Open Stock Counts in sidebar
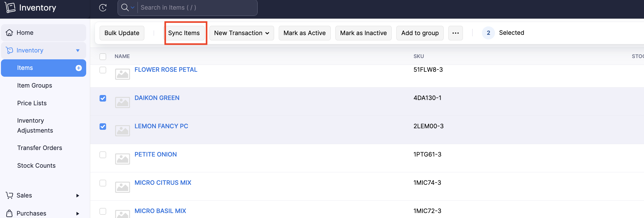 coord(36,166)
